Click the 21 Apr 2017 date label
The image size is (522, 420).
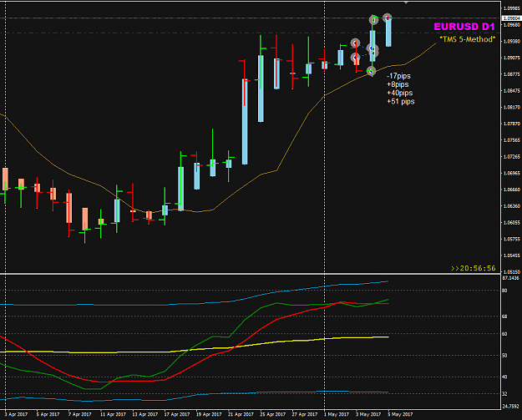(x=241, y=414)
